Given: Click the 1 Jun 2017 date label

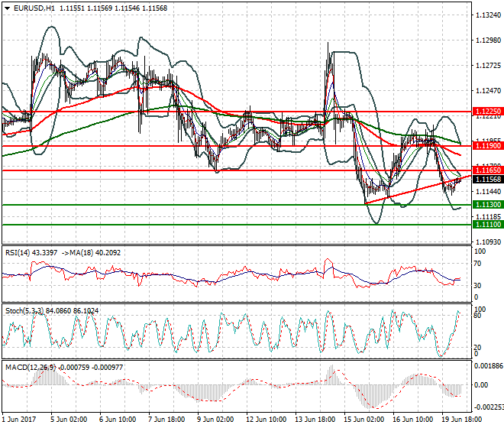Looking at the screenshot, I should 20,420.
